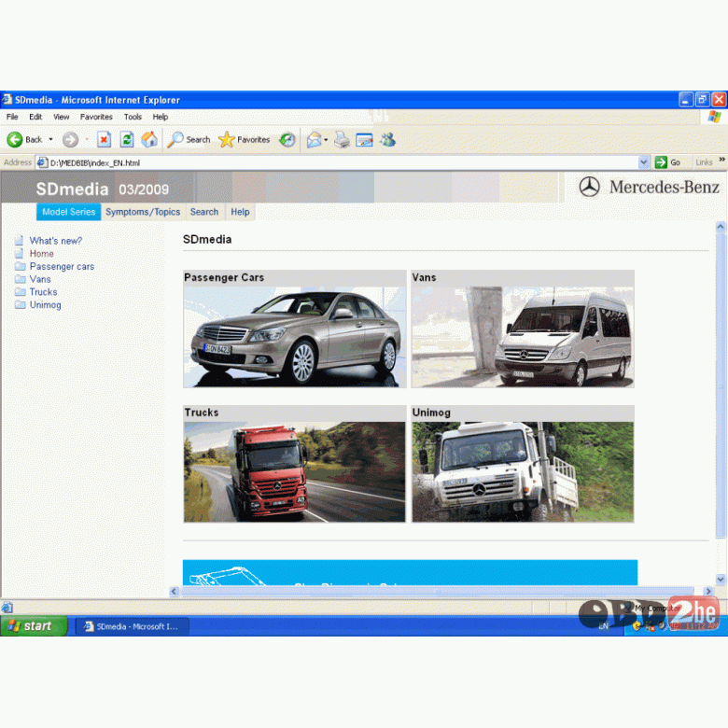
Task: Click the Stop loading icon
Action: (x=104, y=139)
